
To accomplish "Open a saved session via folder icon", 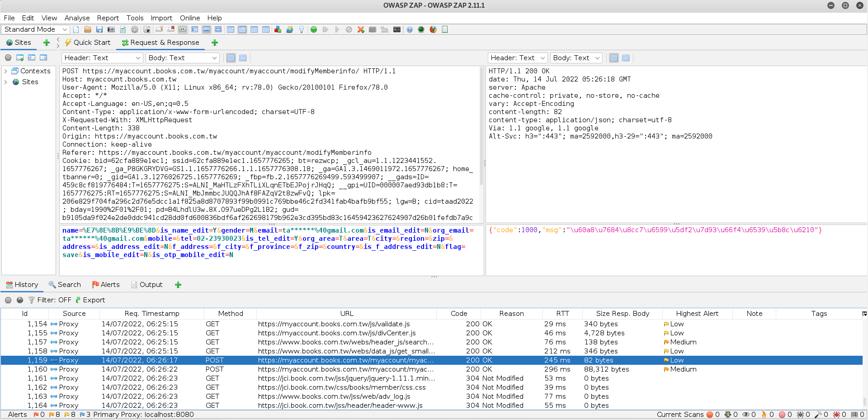I will 88,29.
